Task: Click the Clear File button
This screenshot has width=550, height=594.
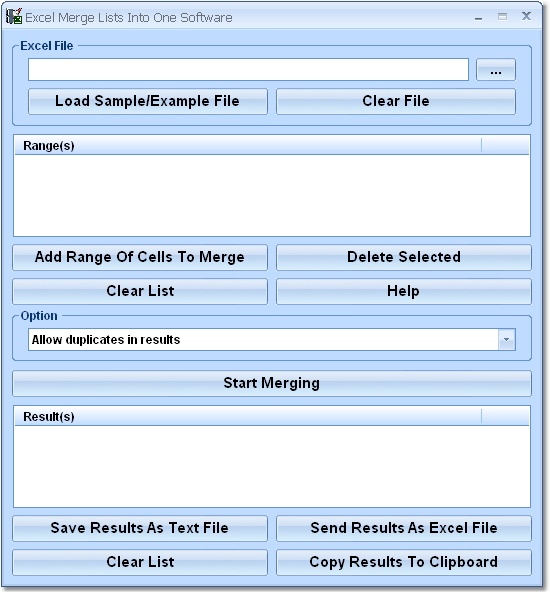Action: [396, 102]
